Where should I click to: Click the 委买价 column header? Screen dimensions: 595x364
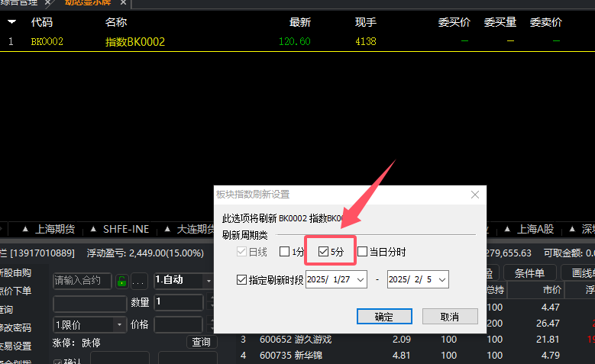[x=454, y=22]
